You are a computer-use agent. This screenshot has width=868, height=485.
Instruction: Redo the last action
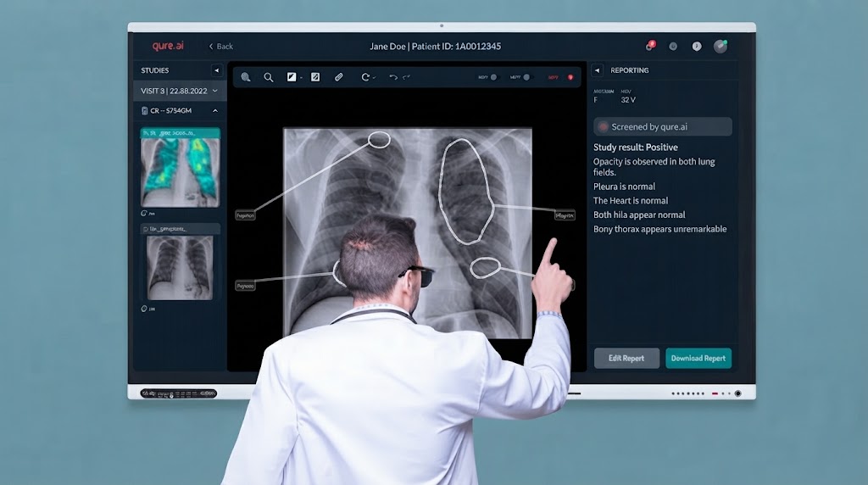coord(406,77)
